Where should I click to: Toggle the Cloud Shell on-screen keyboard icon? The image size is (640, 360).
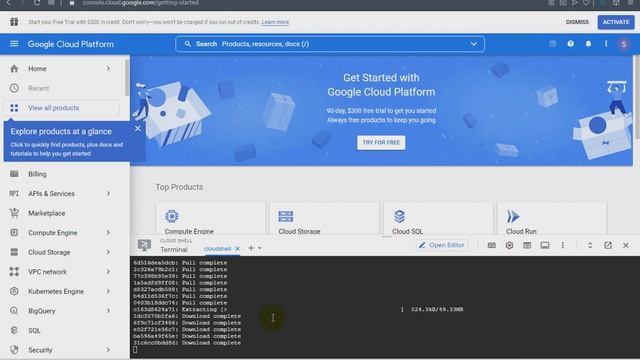tap(491, 245)
